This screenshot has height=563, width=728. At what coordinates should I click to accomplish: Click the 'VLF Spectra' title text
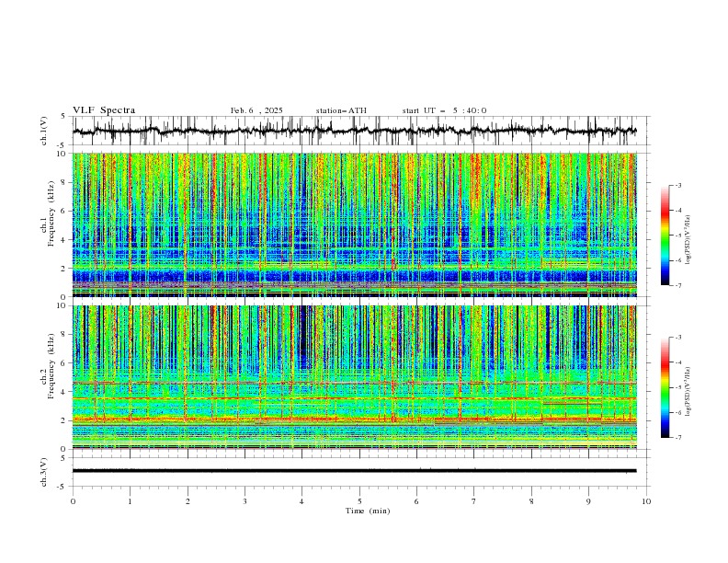pos(104,110)
